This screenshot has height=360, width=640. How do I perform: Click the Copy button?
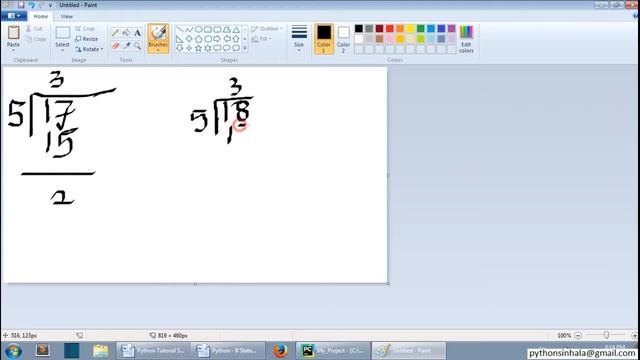(36, 39)
